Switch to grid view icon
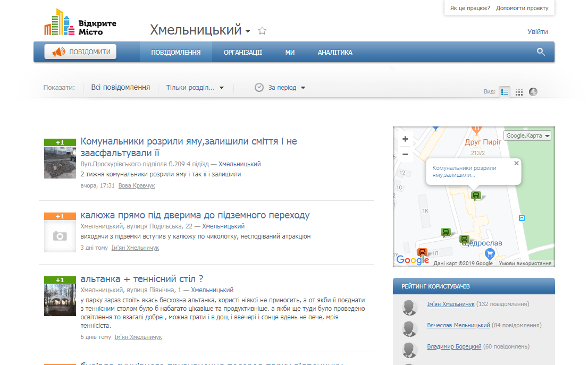The width and height of the screenshot is (588, 365). (519, 92)
